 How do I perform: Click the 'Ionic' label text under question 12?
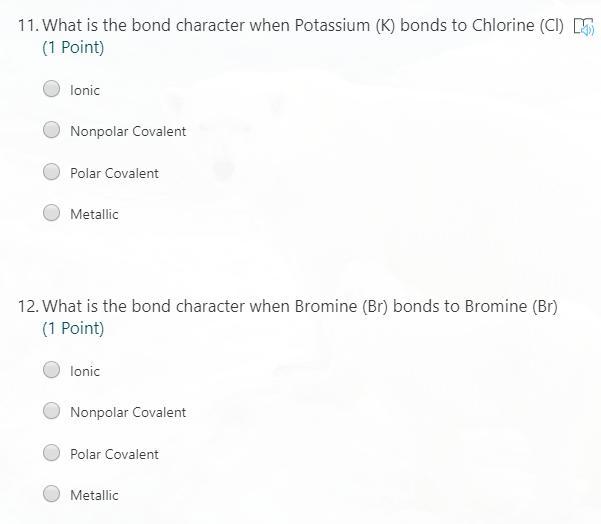coord(85,371)
